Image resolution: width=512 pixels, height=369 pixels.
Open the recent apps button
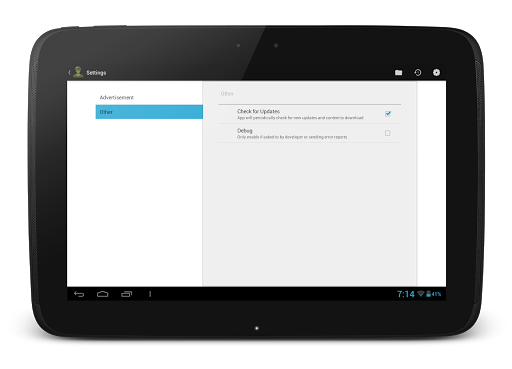click(x=126, y=294)
